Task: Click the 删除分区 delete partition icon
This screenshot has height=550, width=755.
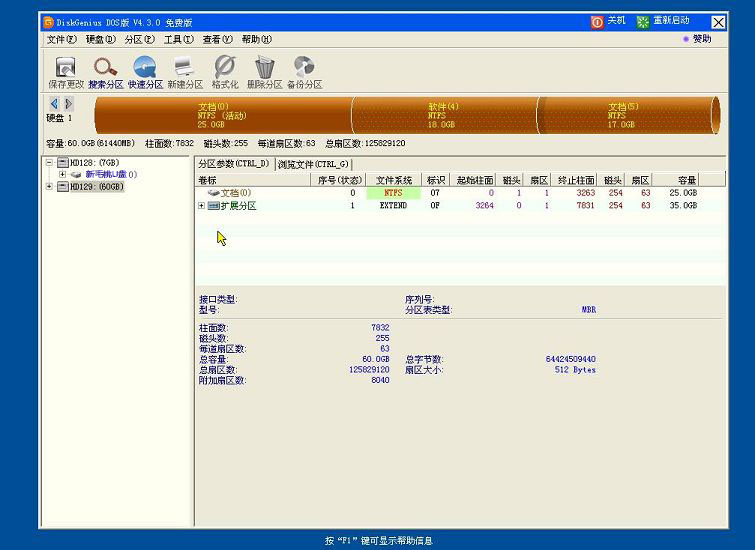Action: coord(264,72)
